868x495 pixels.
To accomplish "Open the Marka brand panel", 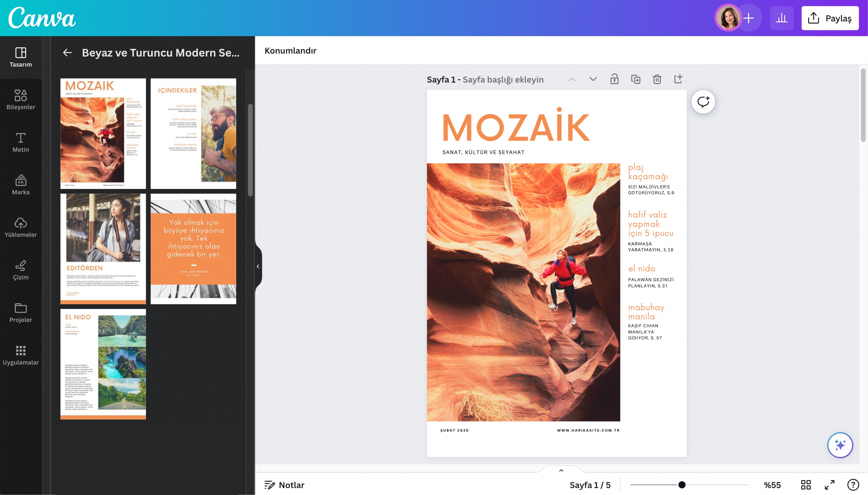I will [21, 185].
